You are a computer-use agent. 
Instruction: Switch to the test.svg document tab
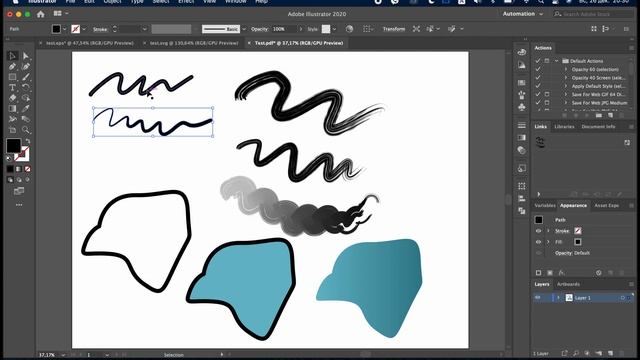pyautogui.click(x=194, y=43)
